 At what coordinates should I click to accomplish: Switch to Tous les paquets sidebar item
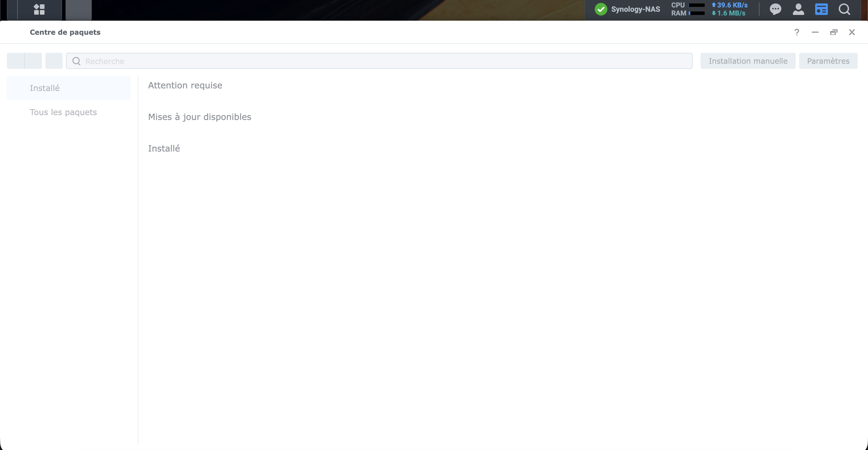63,112
